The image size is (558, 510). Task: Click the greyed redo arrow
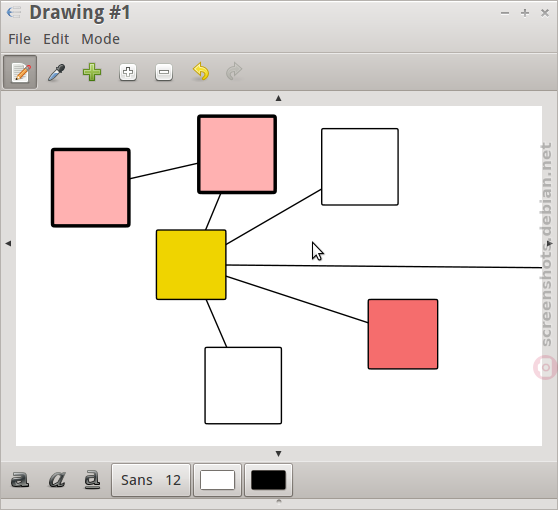click(x=234, y=71)
